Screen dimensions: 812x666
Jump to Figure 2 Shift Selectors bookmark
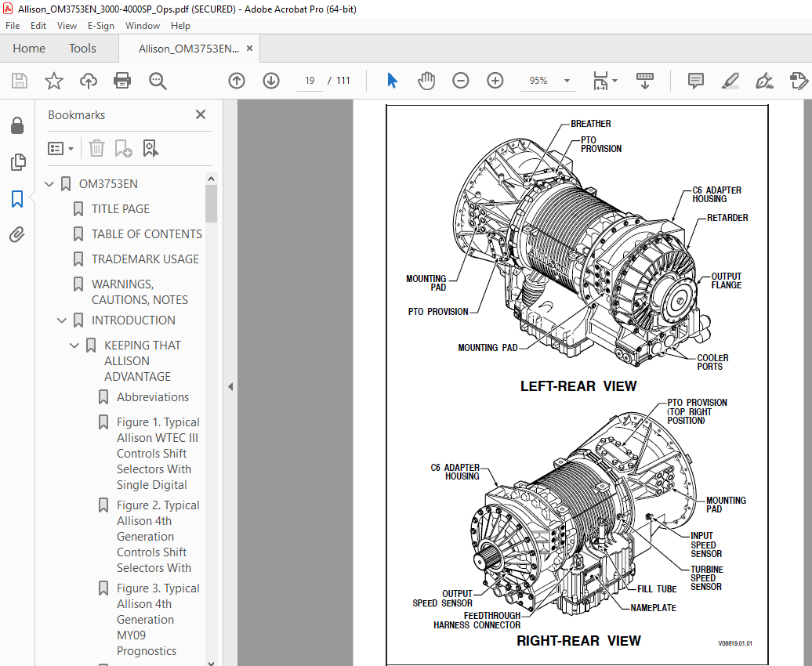pos(158,537)
